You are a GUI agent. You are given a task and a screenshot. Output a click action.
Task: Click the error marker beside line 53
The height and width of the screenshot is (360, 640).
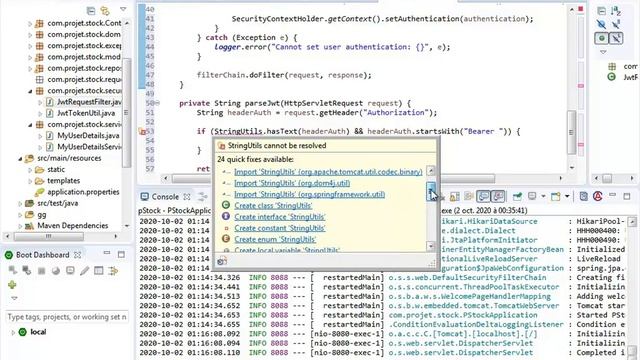pos(142,131)
